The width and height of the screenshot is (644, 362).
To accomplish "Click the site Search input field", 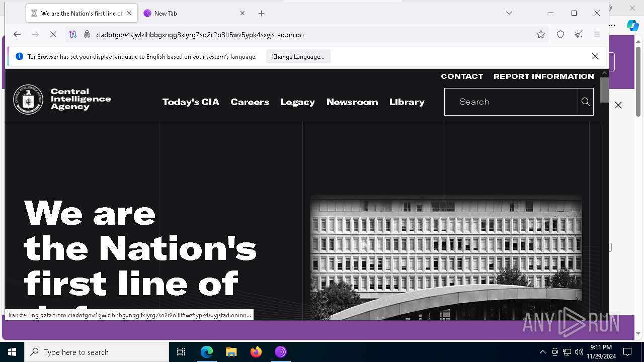I will click(x=511, y=102).
